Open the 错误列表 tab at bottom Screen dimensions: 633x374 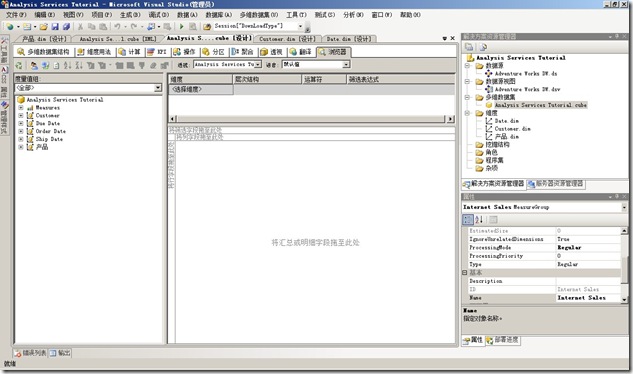point(30,353)
